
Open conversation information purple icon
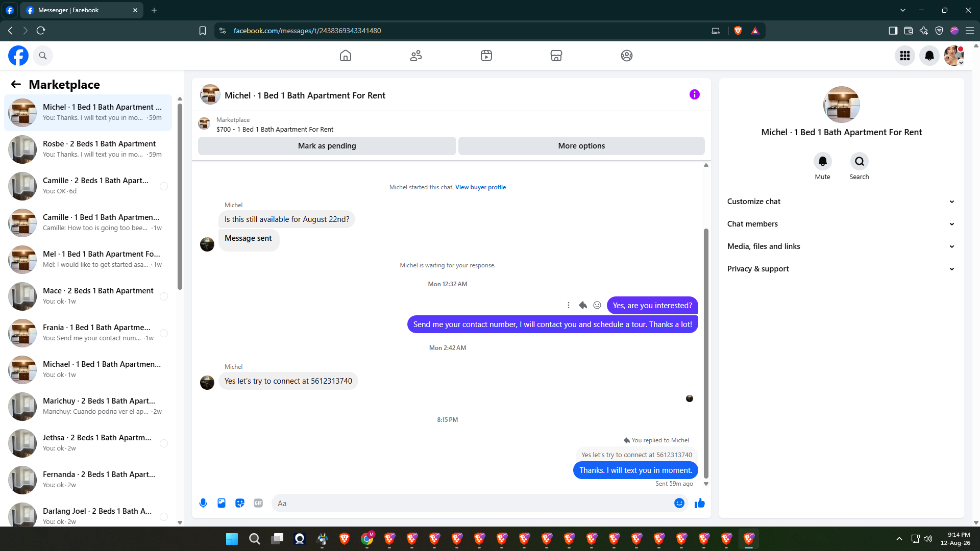tap(695, 94)
